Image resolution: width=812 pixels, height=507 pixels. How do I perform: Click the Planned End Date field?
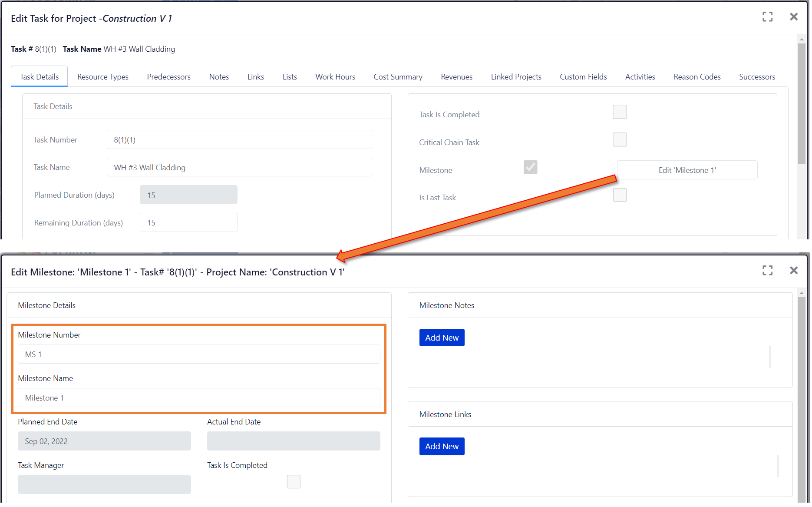pyautogui.click(x=104, y=441)
